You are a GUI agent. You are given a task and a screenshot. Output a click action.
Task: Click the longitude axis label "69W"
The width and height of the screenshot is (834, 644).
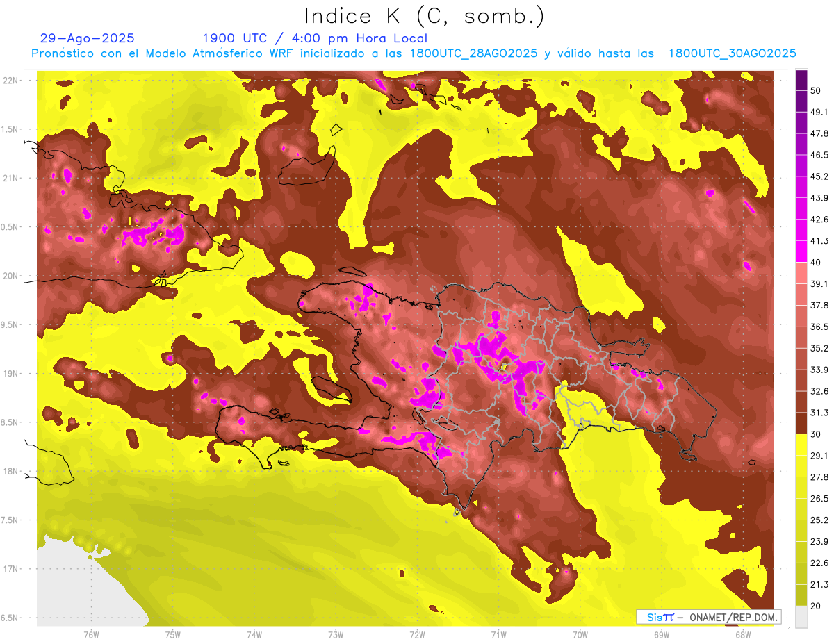point(662,635)
